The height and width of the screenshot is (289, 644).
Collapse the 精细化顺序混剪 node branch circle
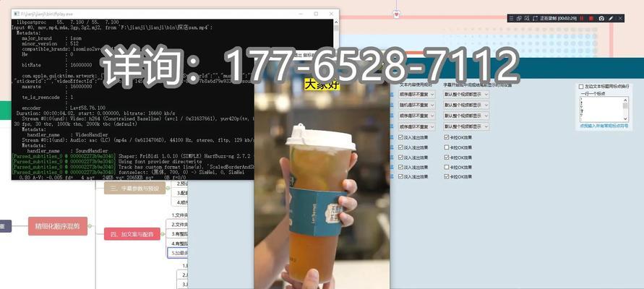coord(90,226)
